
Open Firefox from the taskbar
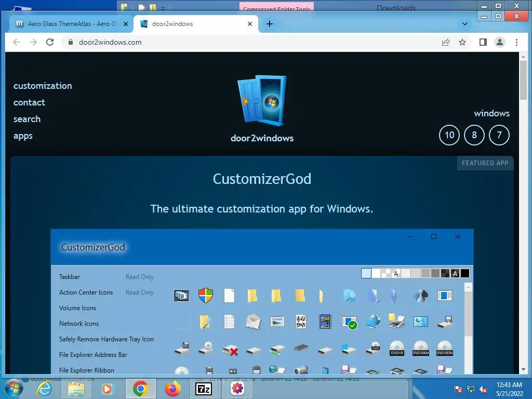coord(173,389)
